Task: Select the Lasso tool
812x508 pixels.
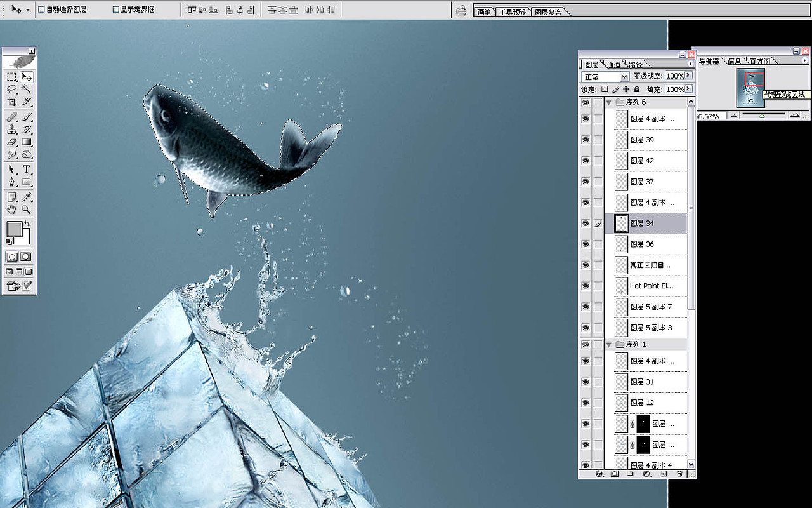Action: [12, 89]
